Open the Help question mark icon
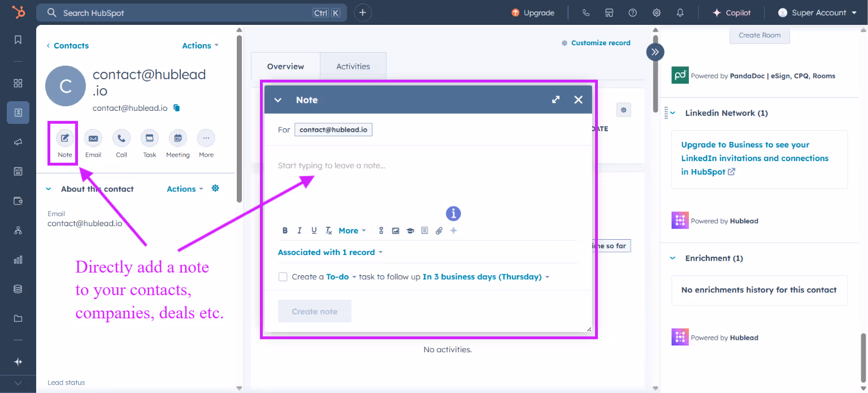Screen dimensions: 868x393 [633, 12]
